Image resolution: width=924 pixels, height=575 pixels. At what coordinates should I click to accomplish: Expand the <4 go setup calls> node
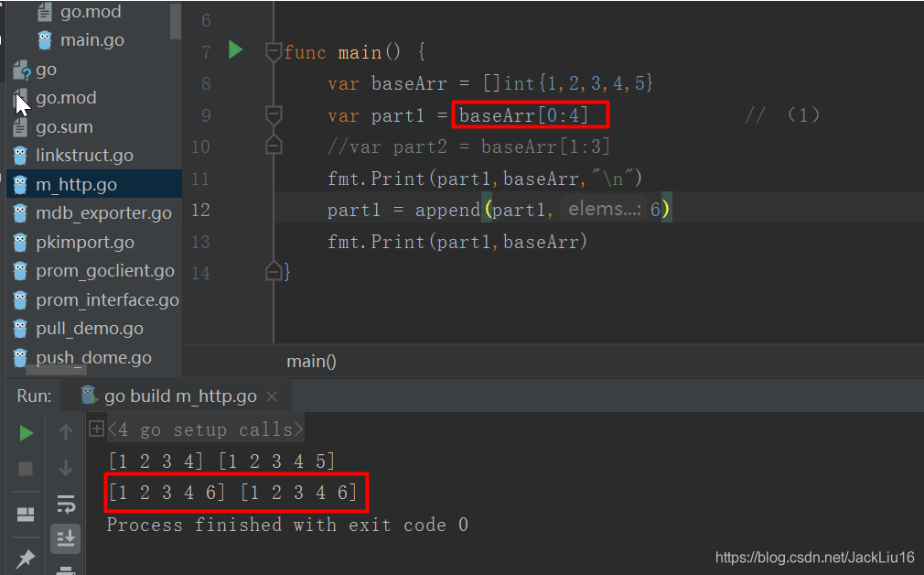[x=97, y=428]
